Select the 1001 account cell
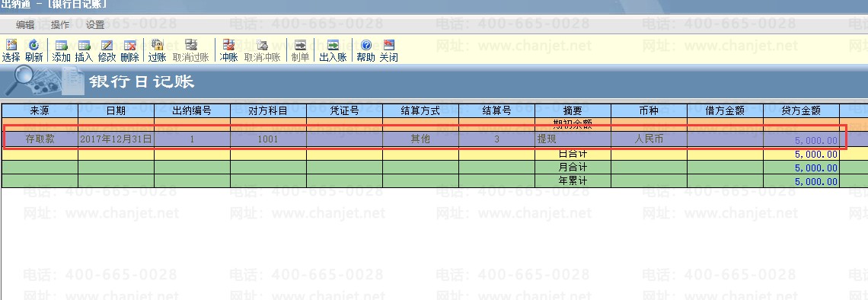The image size is (868, 300). coord(268,139)
